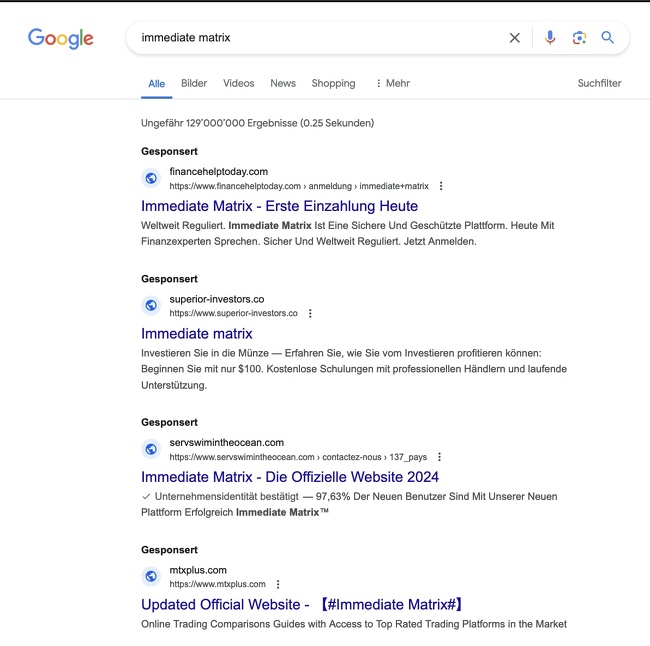Click the servswimintheocean.com globe favicon
650x646 pixels.
[151, 449]
